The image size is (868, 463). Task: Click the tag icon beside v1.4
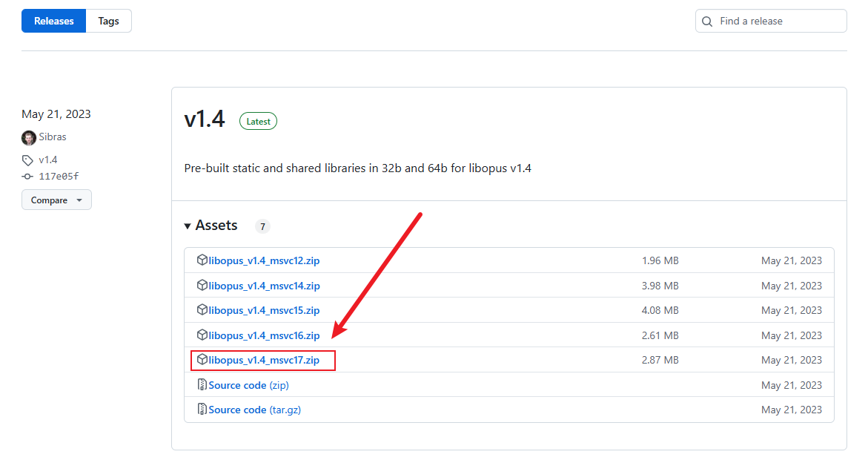coord(26,160)
